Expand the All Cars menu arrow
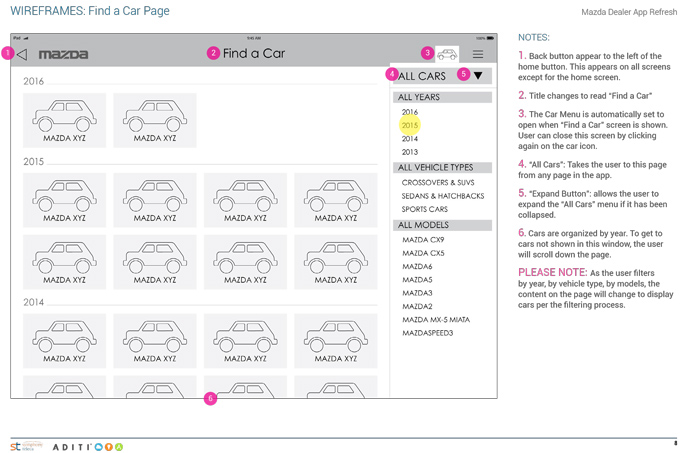 (x=478, y=76)
